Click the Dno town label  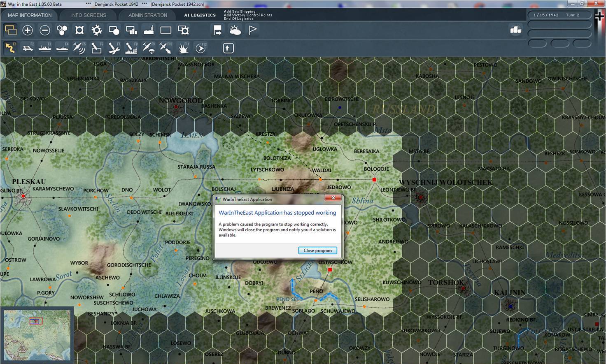127,190
